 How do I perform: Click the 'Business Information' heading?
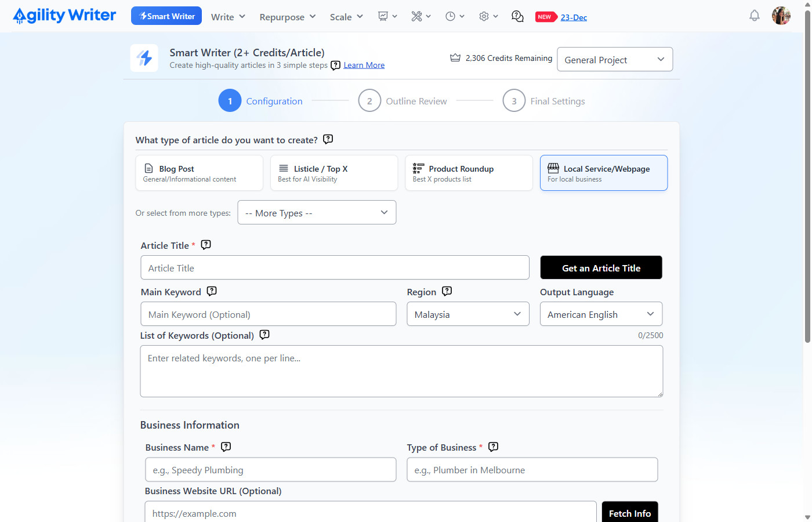point(190,425)
